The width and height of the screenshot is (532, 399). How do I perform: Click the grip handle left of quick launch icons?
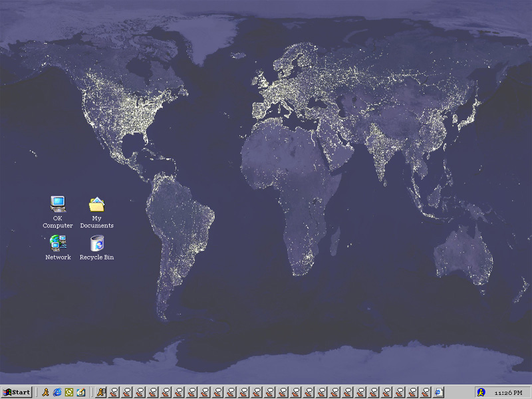pyautogui.click(x=37, y=392)
